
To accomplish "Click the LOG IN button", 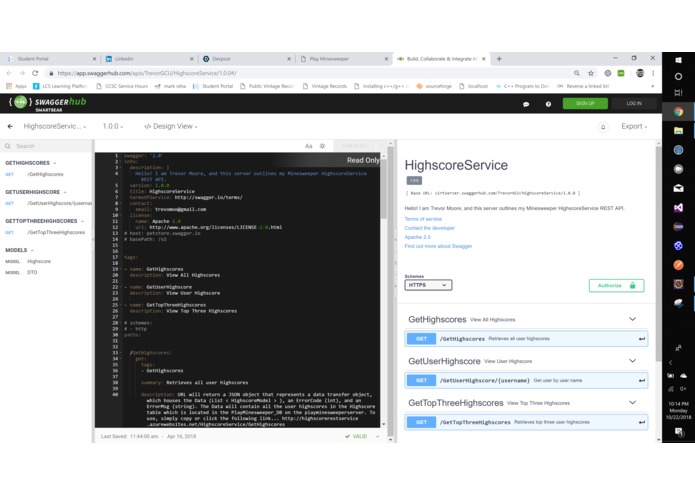I will point(634,104).
